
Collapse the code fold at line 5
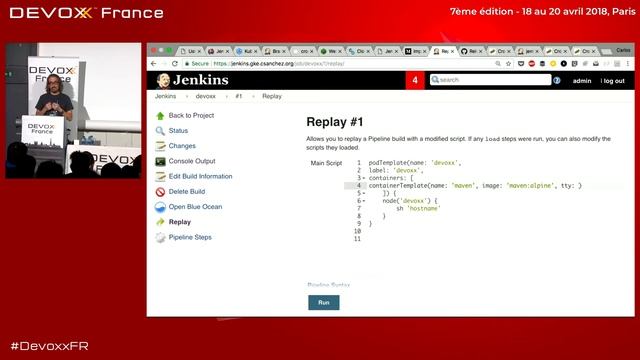point(364,193)
